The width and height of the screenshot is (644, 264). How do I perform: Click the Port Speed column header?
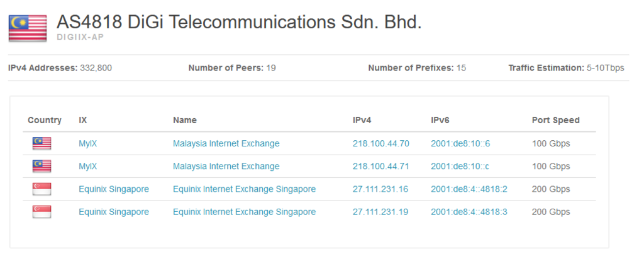click(556, 120)
